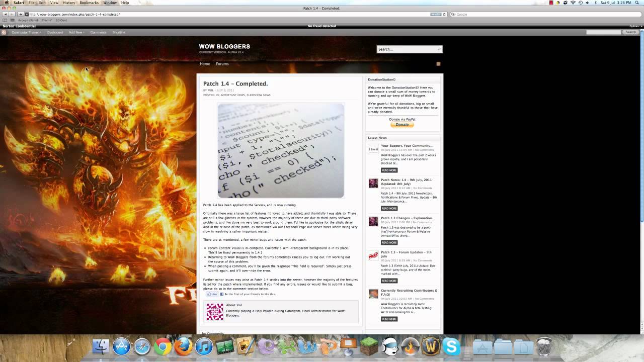This screenshot has width=644, height=362.
Task: Open Skype from the Dock
Action: (451, 346)
